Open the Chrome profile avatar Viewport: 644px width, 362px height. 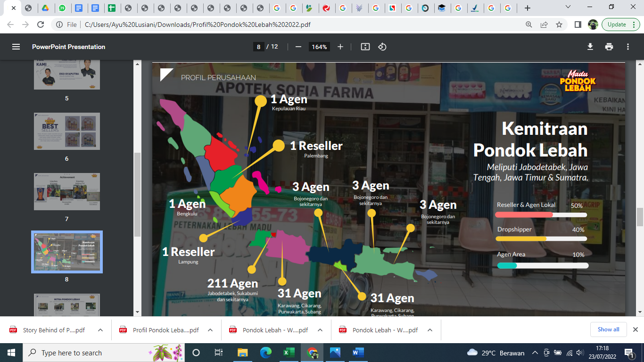tap(593, 25)
